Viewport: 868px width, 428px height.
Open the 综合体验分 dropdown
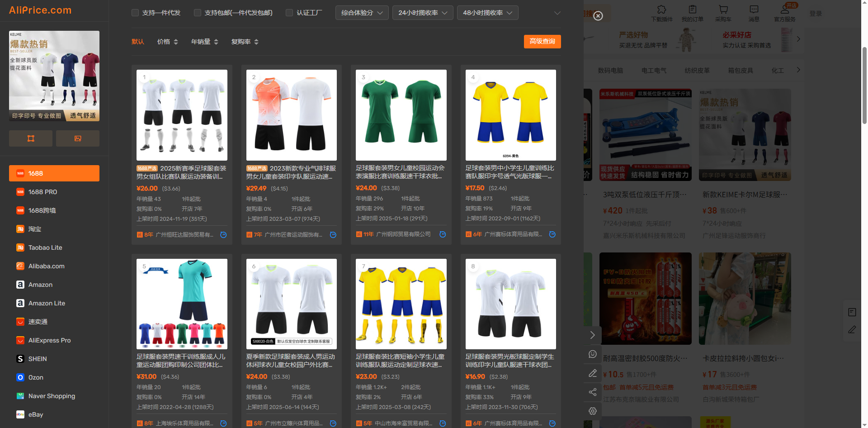coord(362,13)
